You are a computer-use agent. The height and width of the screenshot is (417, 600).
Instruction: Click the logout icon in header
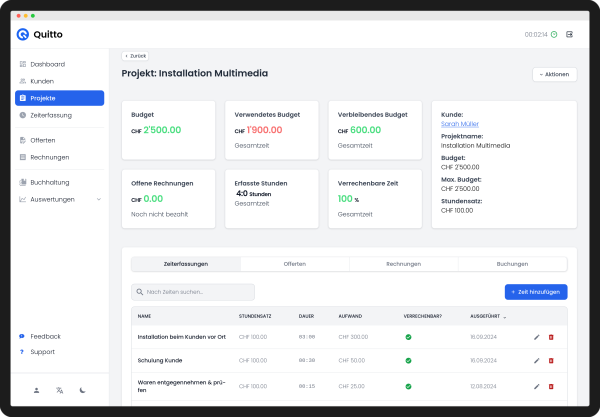[x=569, y=34]
